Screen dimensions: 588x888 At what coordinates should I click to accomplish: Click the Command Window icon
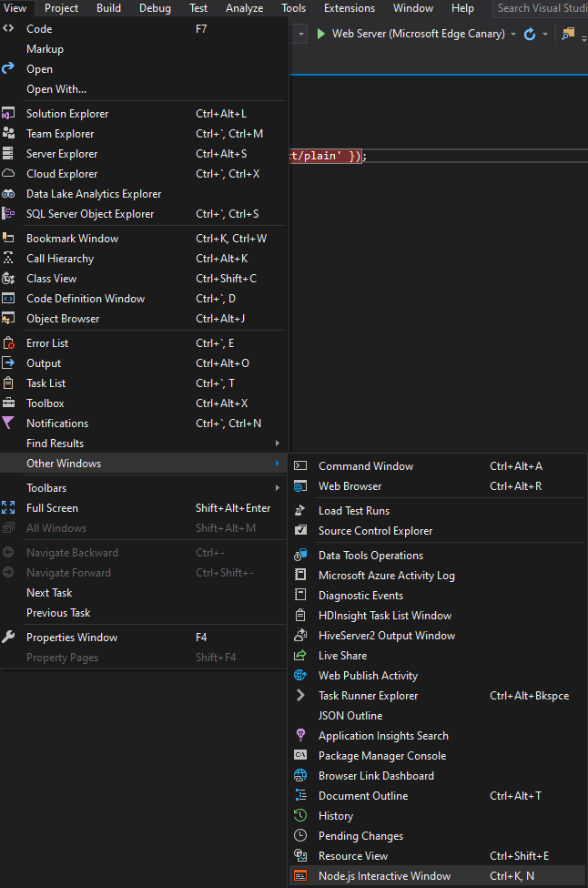(300, 466)
